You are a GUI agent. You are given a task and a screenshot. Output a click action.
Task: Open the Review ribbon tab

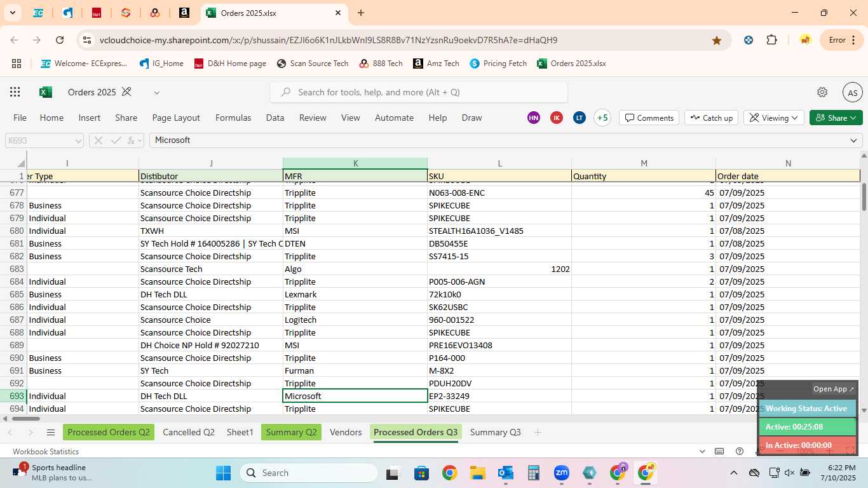click(313, 118)
